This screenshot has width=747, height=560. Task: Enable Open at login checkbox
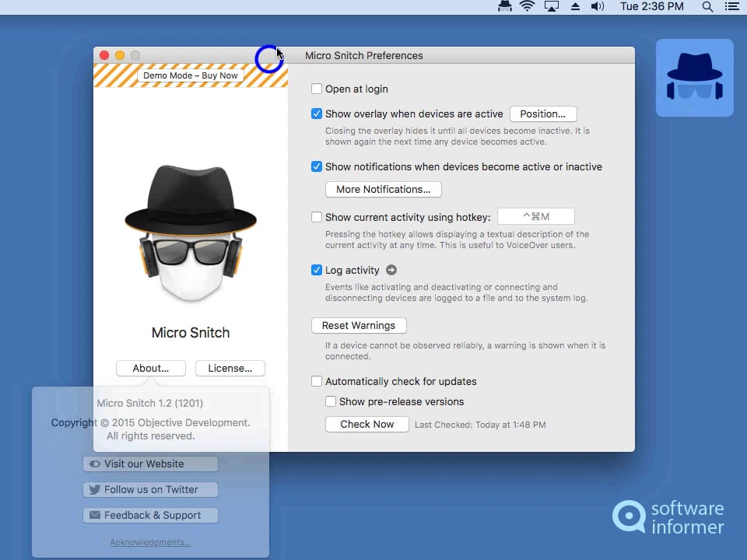[317, 89]
